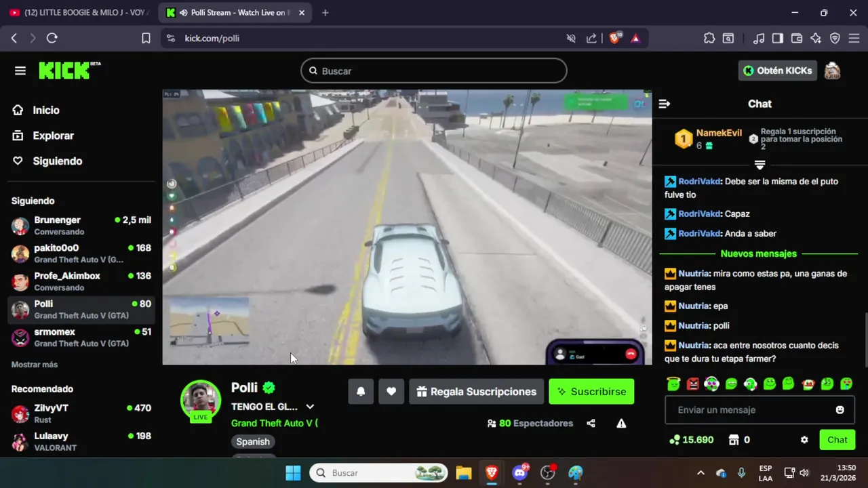Click the Suscribirse button

click(591, 392)
